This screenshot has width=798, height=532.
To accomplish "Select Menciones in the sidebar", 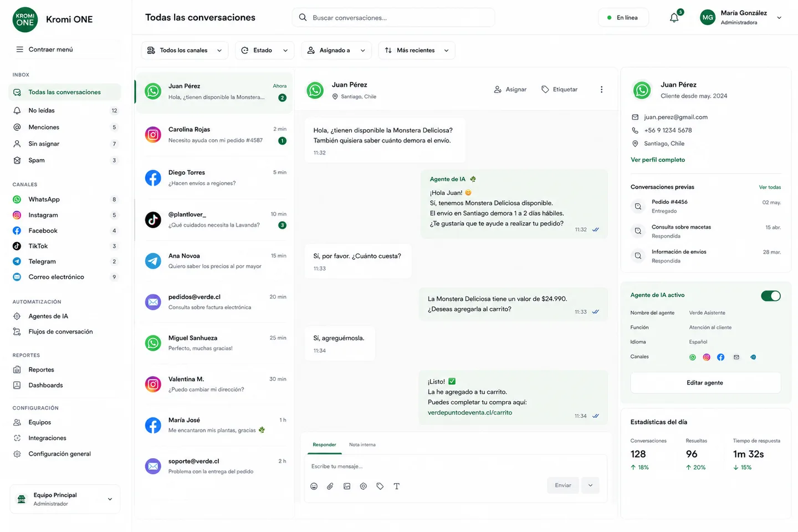I will pyautogui.click(x=65, y=127).
